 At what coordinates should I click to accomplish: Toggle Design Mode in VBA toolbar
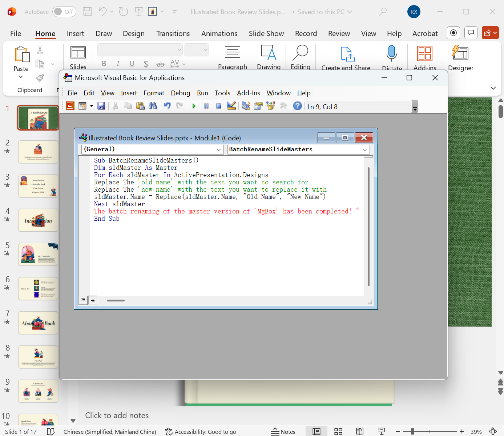(x=231, y=106)
